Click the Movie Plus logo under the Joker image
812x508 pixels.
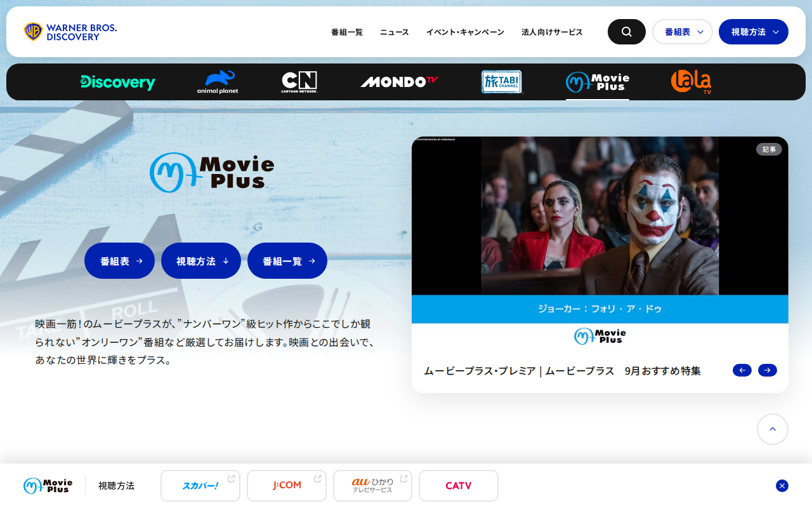click(600, 336)
